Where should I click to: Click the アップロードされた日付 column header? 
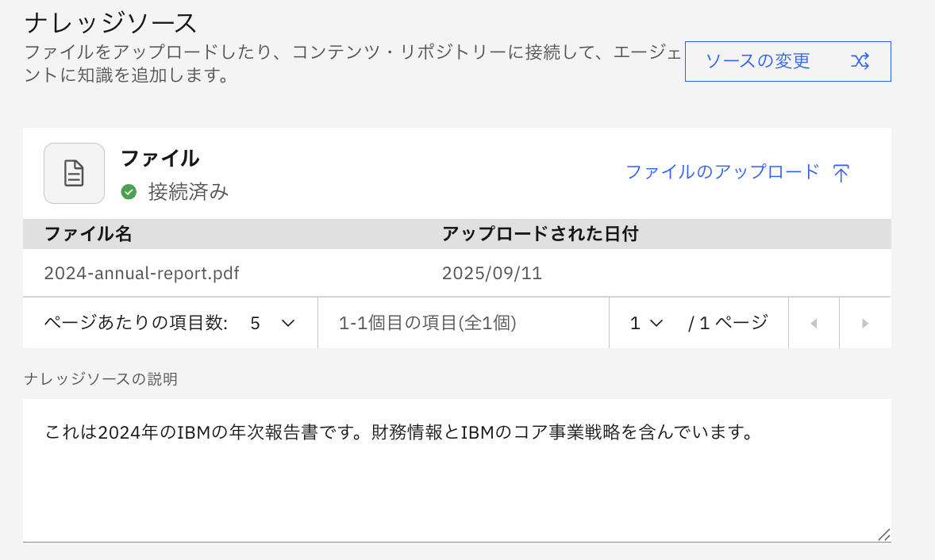pos(540,234)
